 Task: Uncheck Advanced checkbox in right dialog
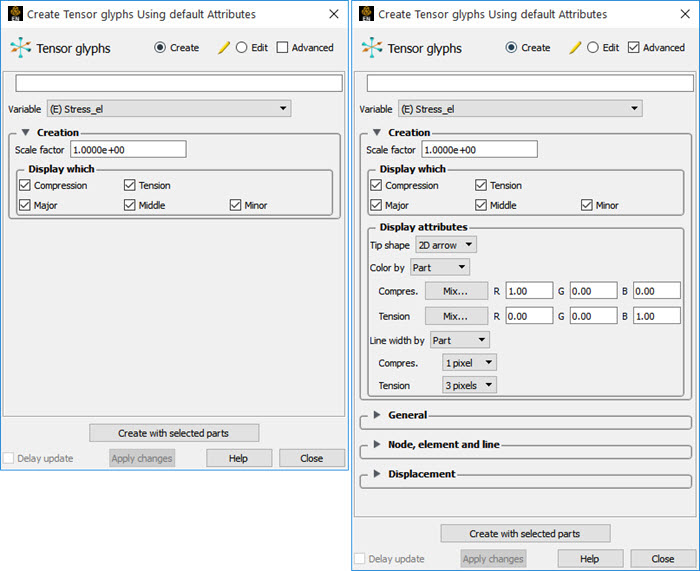(633, 47)
